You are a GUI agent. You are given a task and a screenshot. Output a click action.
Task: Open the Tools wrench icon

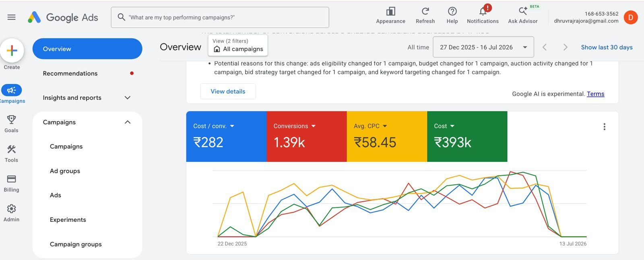point(11,149)
